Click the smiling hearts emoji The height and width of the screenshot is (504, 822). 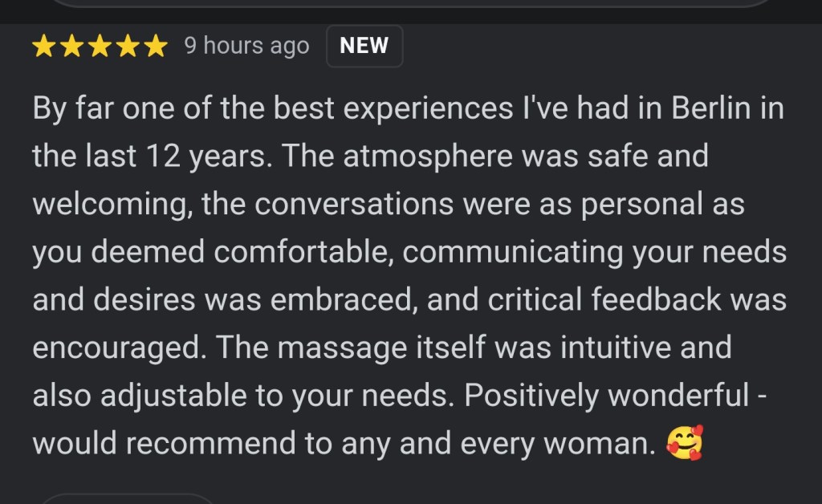point(684,443)
